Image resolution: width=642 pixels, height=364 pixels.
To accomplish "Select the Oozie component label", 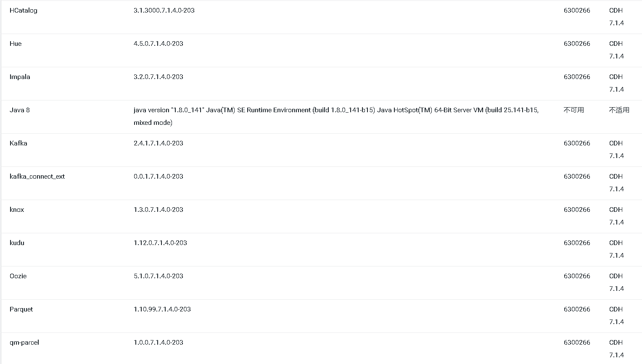I will (18, 276).
